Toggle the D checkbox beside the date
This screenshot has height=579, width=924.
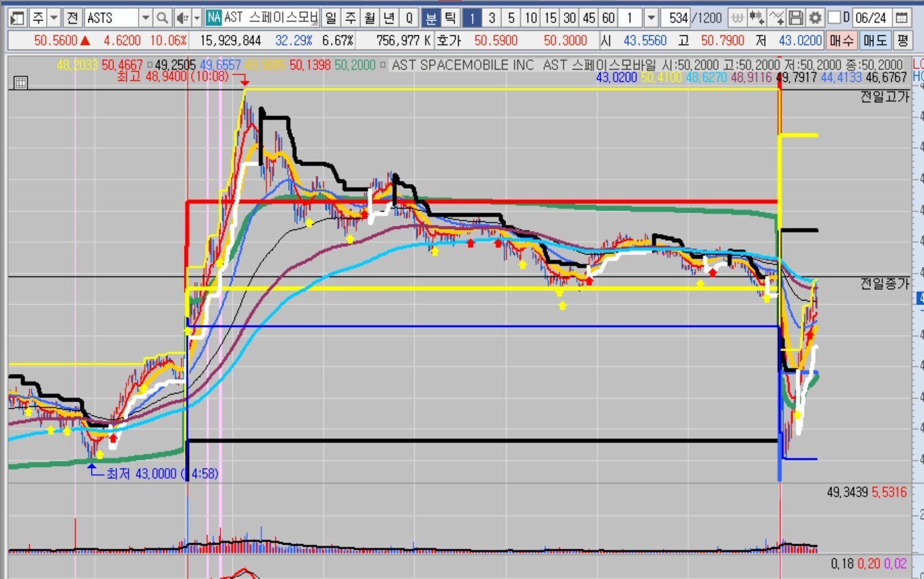835,18
